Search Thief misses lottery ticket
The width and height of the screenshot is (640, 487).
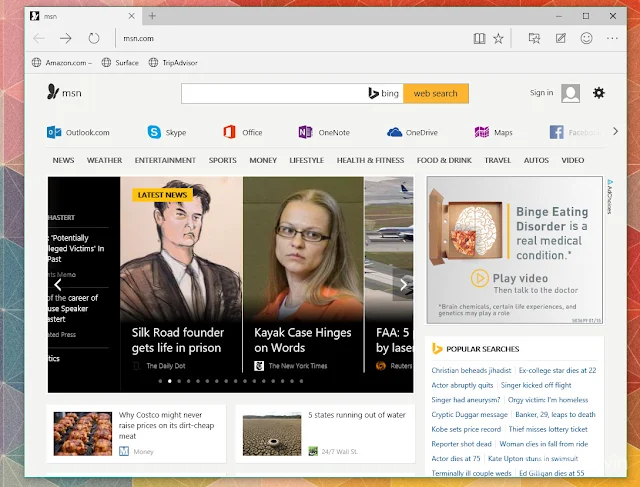(x=548, y=429)
